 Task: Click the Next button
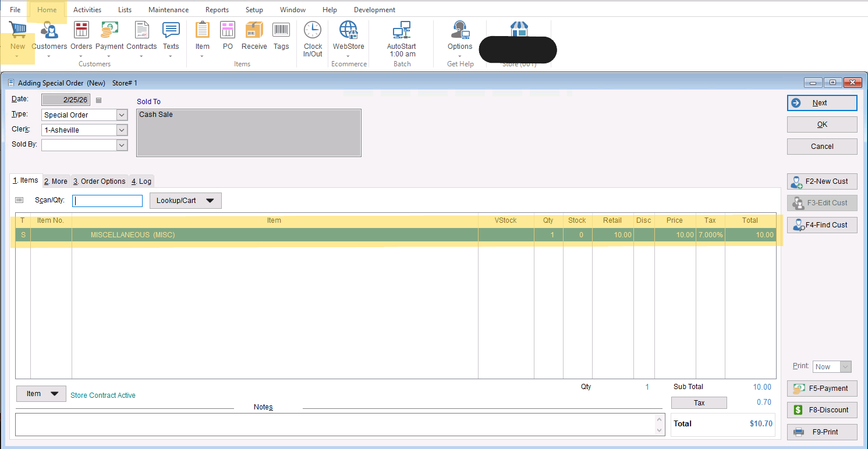pos(821,103)
